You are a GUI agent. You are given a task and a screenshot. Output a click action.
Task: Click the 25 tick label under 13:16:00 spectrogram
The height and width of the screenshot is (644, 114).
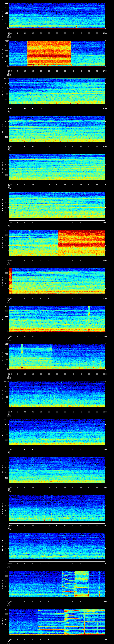(49, 71)
